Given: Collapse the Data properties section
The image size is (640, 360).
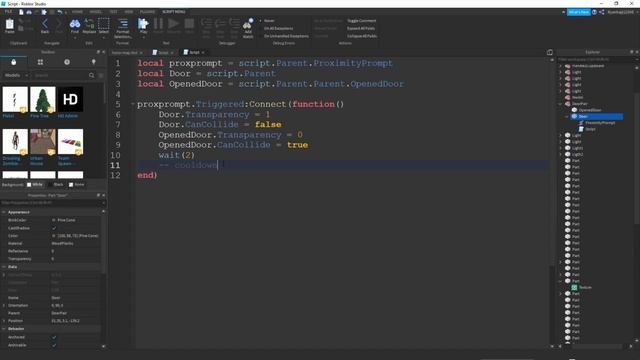Looking at the screenshot, I should (x=4, y=267).
